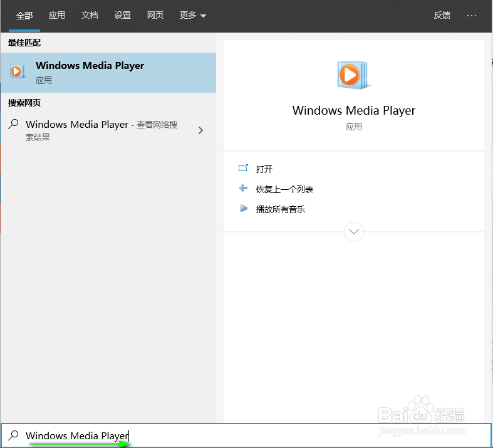Screen dimensions: 493x448
Task: Choose 打开 to launch the app
Action: [264, 169]
